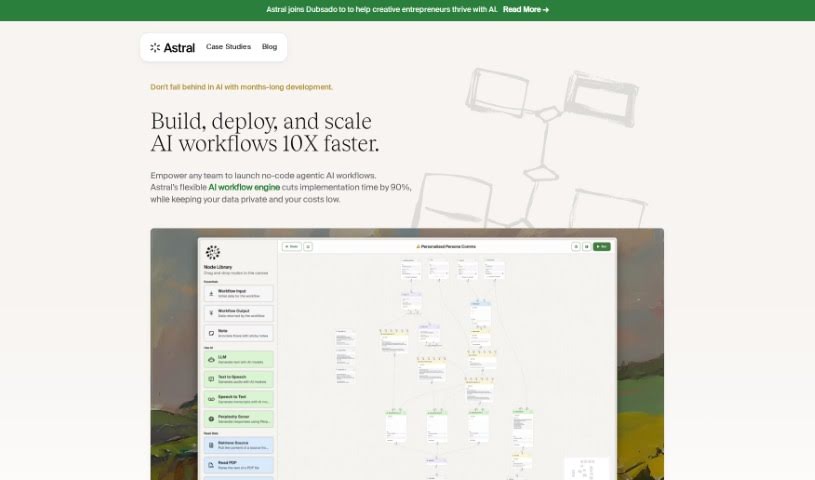Follow the AI workflow engine link
This screenshot has width=815, height=480.
click(x=244, y=187)
